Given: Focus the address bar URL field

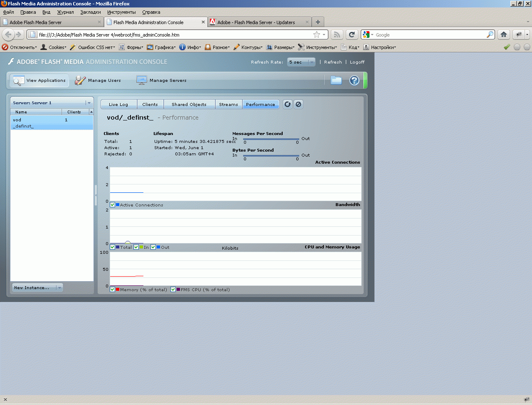Looking at the screenshot, I should pos(175,34).
